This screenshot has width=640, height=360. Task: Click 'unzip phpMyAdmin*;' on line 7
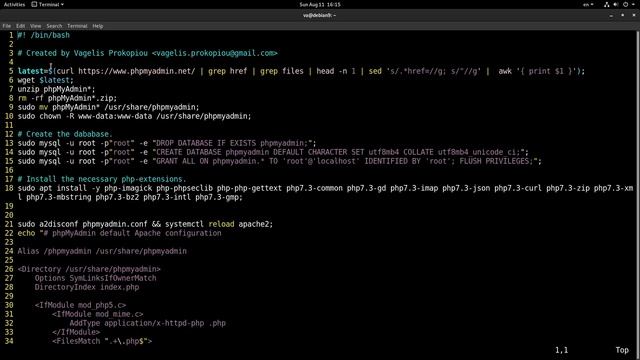tap(56, 89)
